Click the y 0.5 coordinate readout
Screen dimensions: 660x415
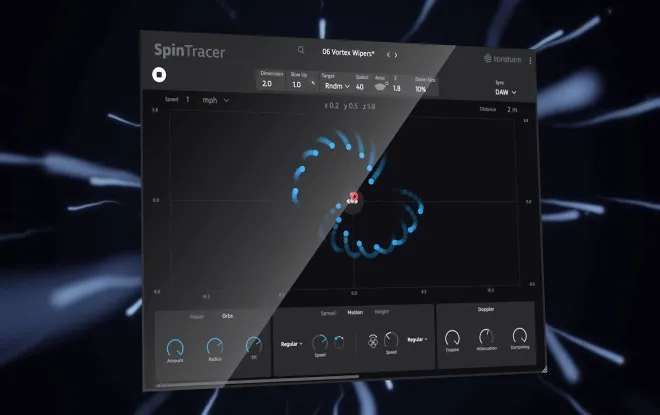click(x=351, y=106)
